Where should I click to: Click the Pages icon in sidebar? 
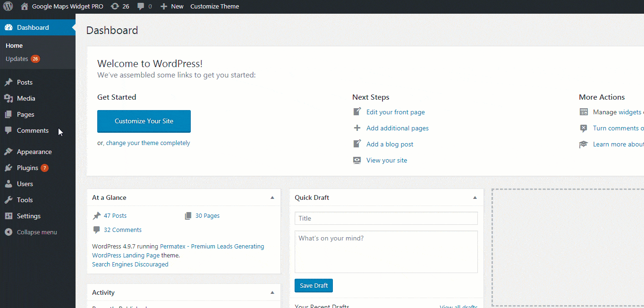[8, 114]
